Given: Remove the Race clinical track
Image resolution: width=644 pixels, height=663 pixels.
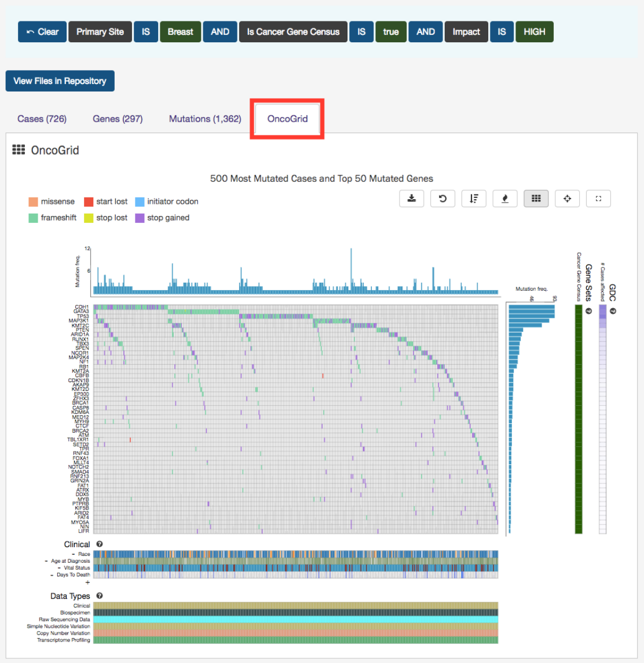Looking at the screenshot, I should [73, 554].
